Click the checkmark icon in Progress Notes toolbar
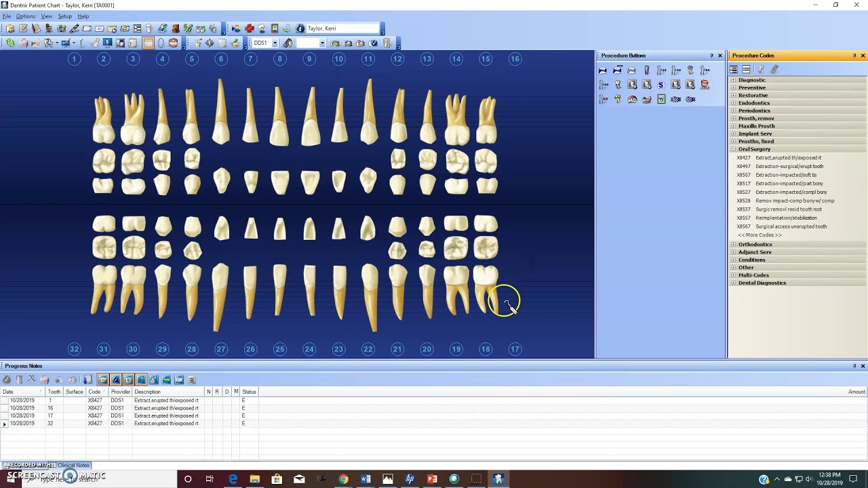 pyautogui.click(x=6, y=380)
